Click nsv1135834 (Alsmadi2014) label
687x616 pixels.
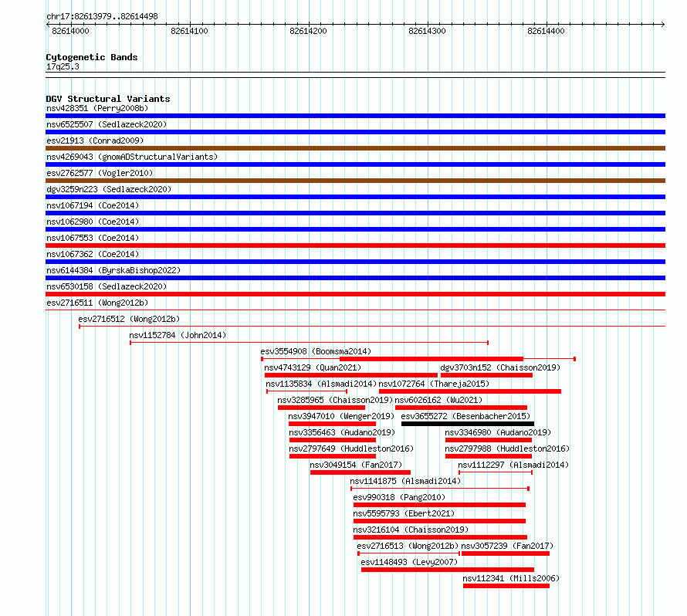pyautogui.click(x=321, y=384)
